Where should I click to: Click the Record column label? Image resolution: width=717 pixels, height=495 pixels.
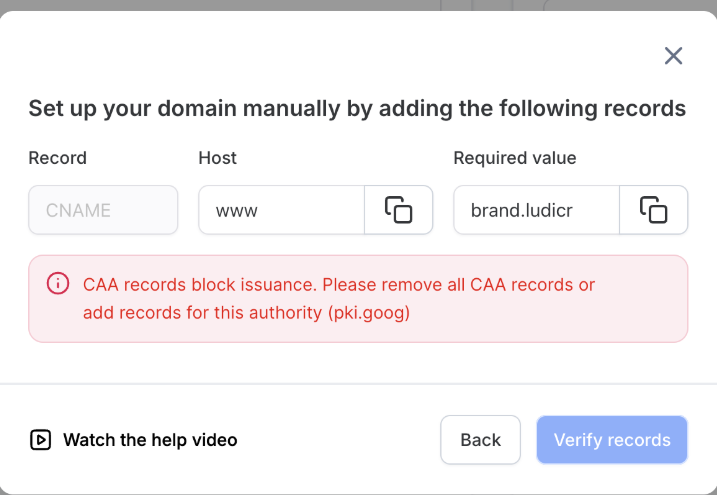57,158
